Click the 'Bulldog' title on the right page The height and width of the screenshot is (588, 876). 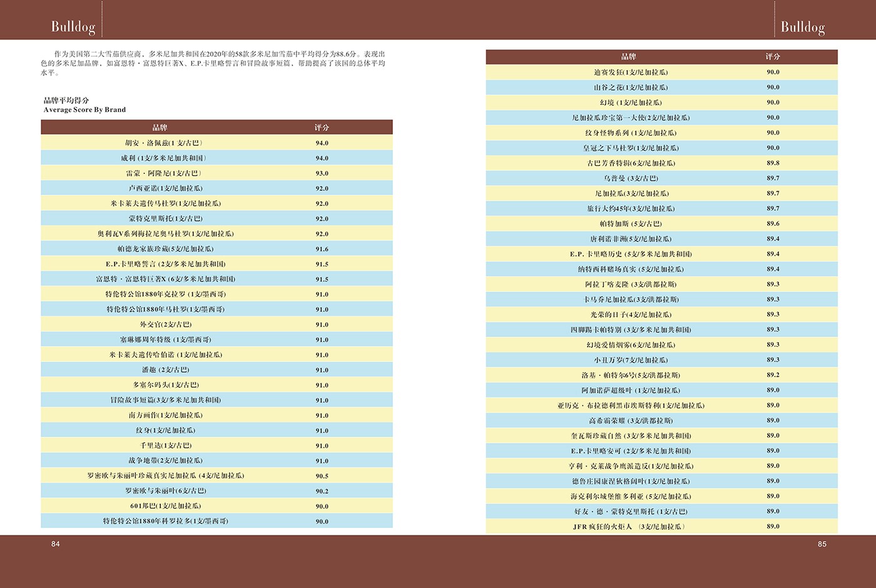coord(803,26)
